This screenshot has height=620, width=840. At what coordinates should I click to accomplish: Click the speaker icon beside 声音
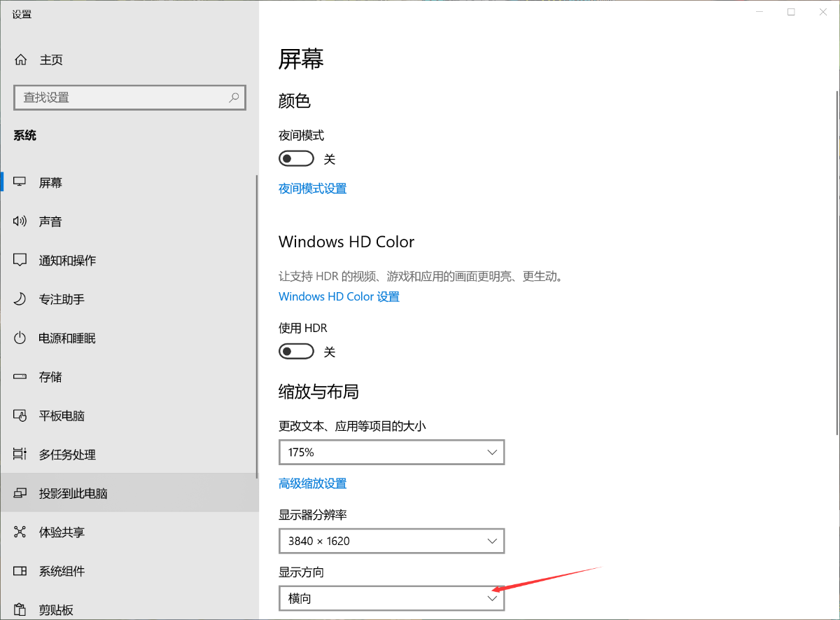point(20,221)
